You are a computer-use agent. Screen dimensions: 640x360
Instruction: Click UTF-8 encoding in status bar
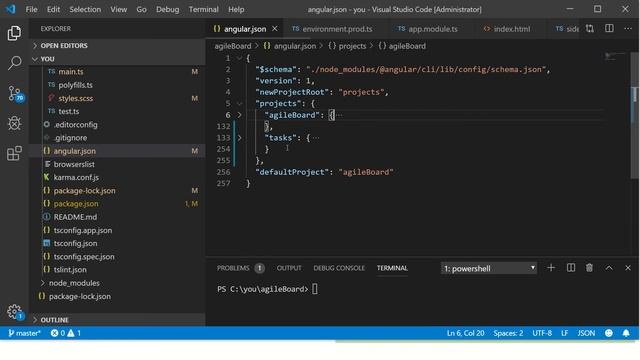(x=542, y=333)
